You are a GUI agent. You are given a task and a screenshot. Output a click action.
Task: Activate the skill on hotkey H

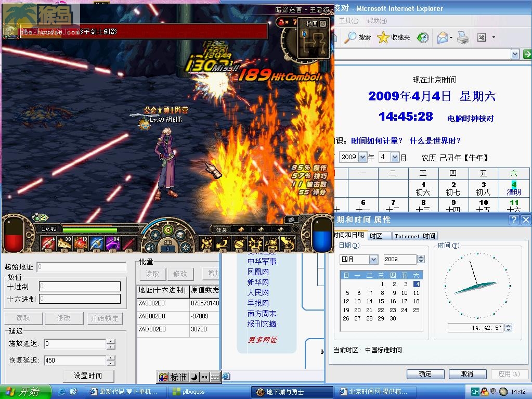click(288, 243)
